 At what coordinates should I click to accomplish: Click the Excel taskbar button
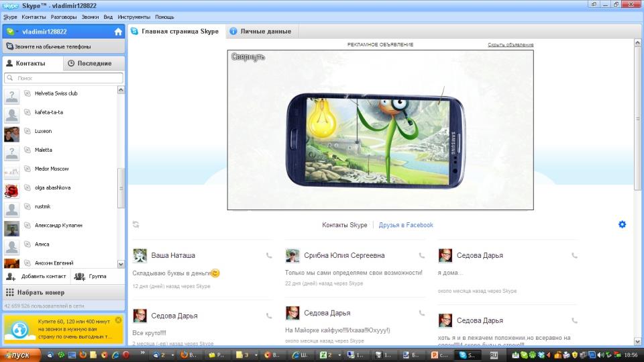[327, 355]
